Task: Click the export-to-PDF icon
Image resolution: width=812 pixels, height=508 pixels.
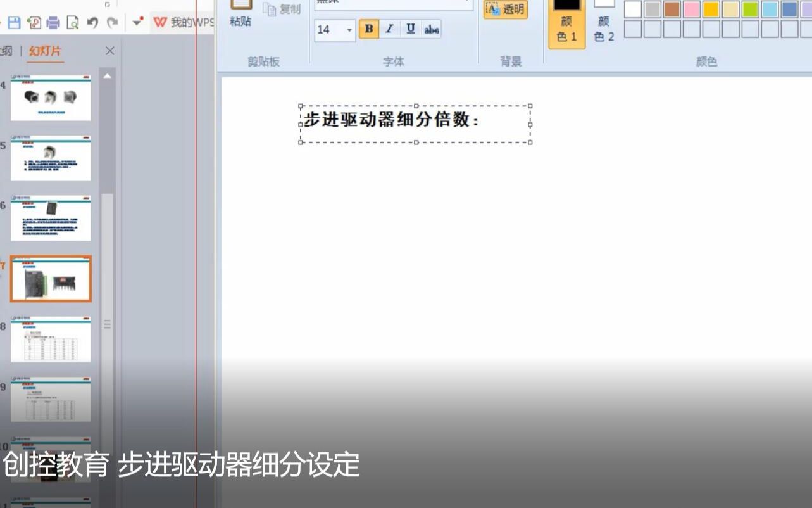Action: point(34,23)
